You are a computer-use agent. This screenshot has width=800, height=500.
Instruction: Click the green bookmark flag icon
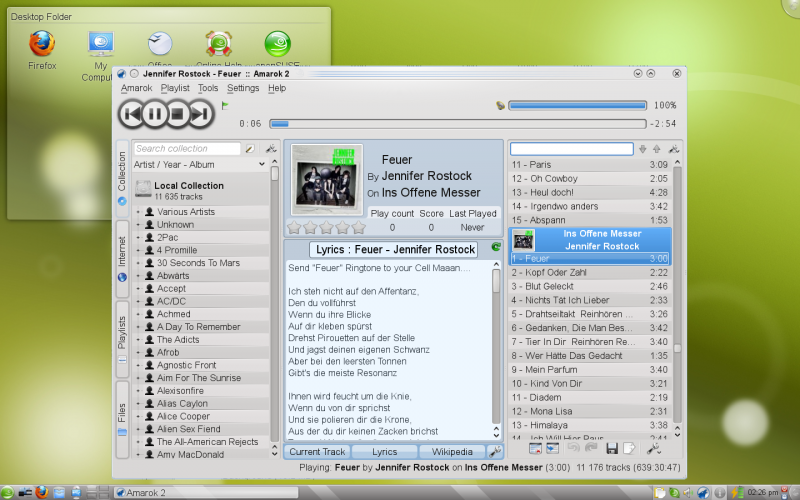[224, 106]
